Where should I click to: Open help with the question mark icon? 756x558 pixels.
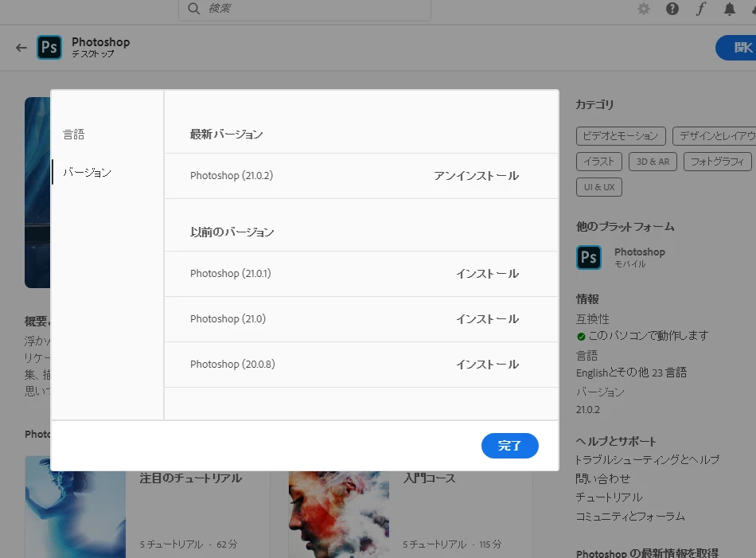coord(672,9)
